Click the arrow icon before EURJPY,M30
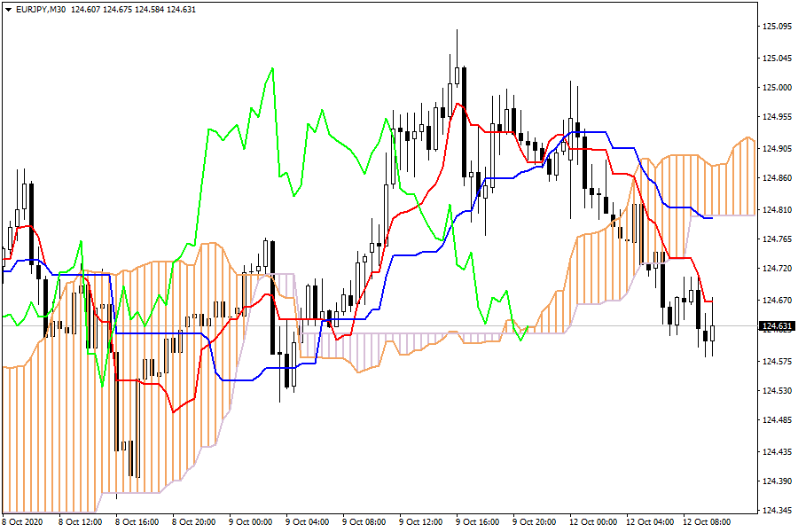Screen dimensions: 798x532 point(8,8)
